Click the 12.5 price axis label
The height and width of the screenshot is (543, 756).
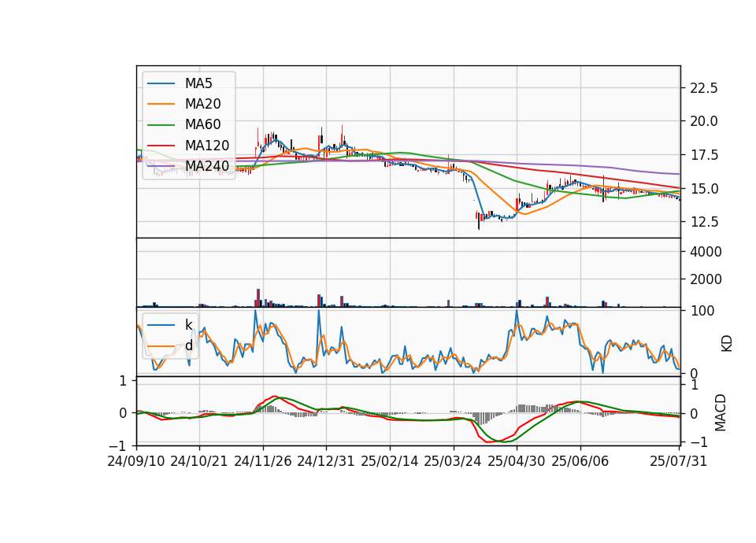pos(703,222)
